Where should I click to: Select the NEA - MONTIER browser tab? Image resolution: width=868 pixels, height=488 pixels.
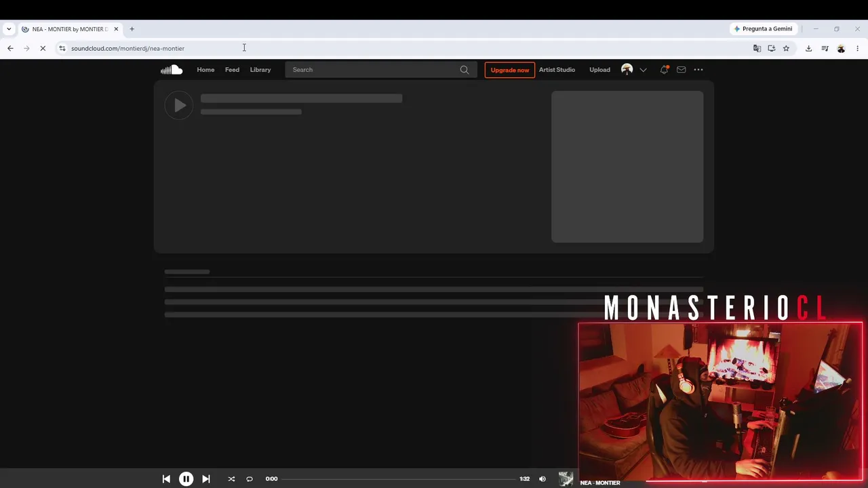70,29
